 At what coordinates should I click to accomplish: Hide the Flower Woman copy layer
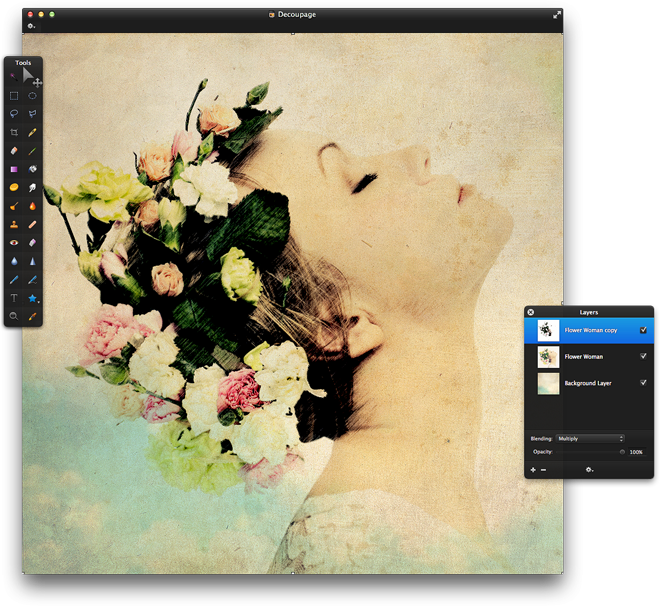(x=643, y=330)
